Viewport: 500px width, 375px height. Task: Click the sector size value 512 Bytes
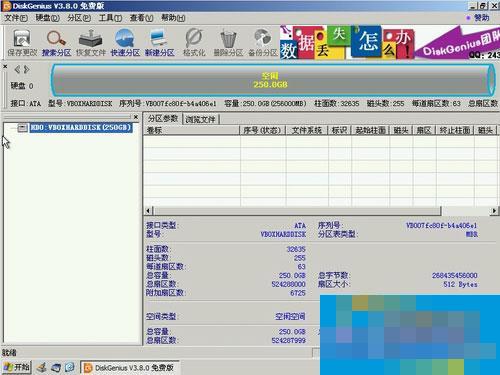[460, 284]
